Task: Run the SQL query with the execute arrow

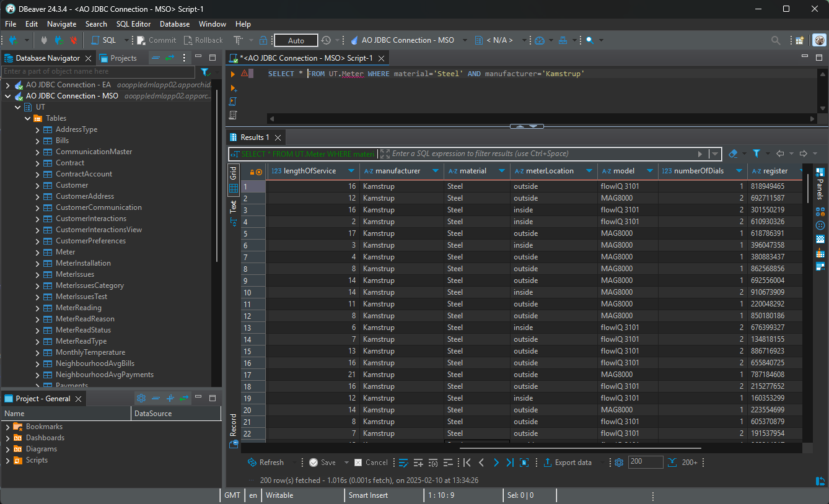Action: tap(233, 74)
